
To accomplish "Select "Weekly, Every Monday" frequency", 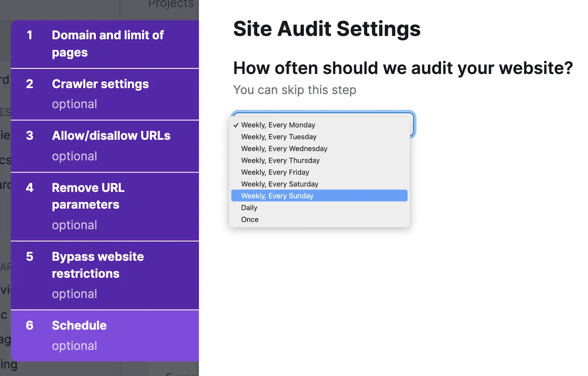I will 278,125.
